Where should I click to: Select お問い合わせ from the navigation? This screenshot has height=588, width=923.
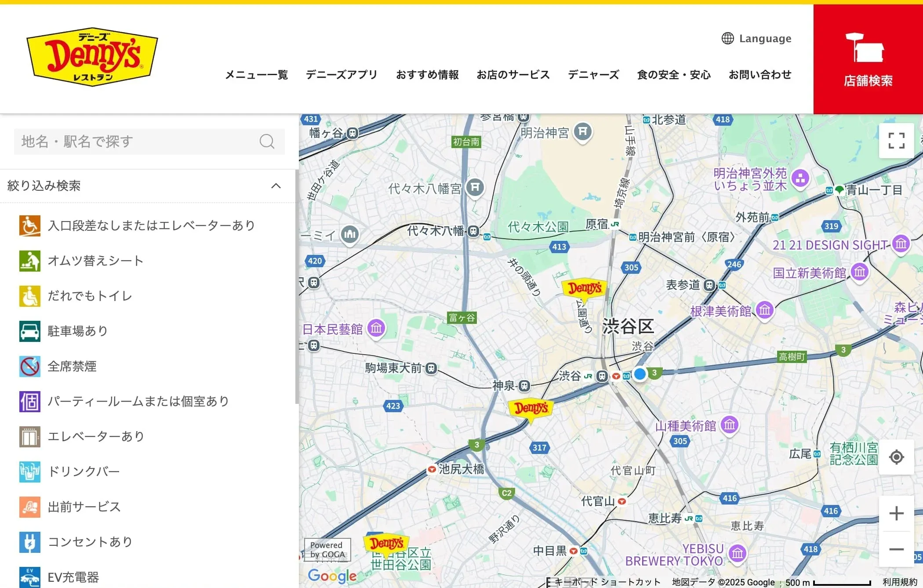(760, 75)
